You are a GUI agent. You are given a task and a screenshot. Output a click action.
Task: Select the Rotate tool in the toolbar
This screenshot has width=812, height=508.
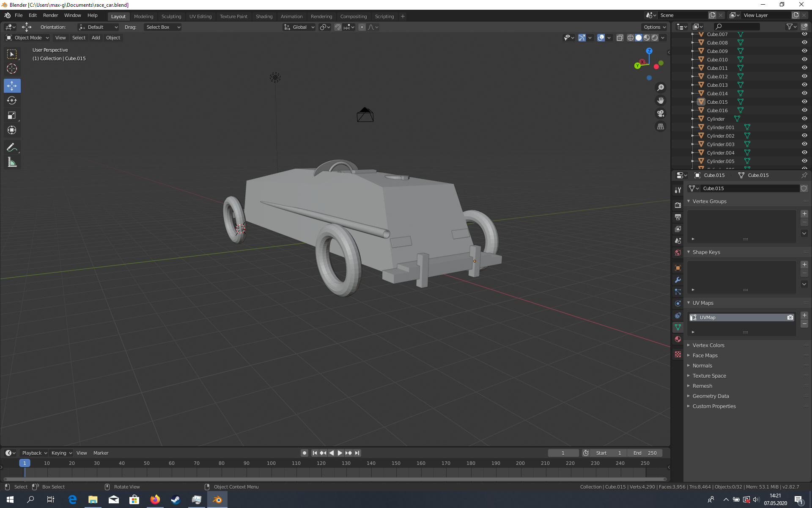tap(12, 100)
